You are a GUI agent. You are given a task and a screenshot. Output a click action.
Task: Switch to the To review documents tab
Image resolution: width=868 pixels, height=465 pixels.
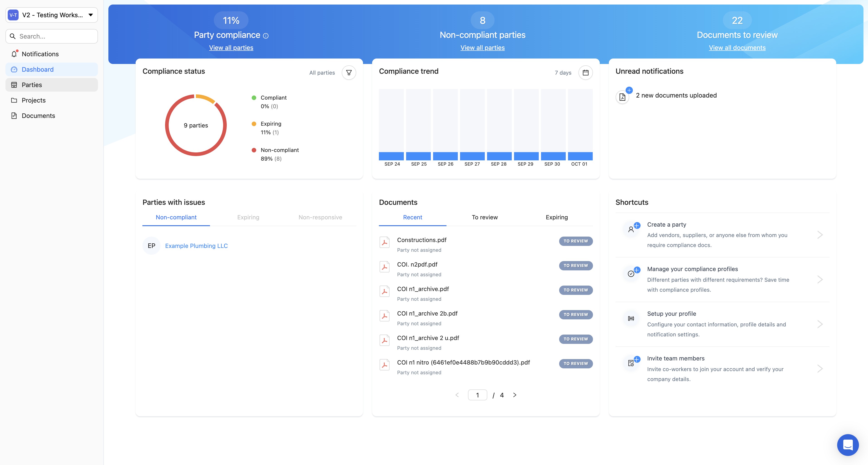point(484,217)
